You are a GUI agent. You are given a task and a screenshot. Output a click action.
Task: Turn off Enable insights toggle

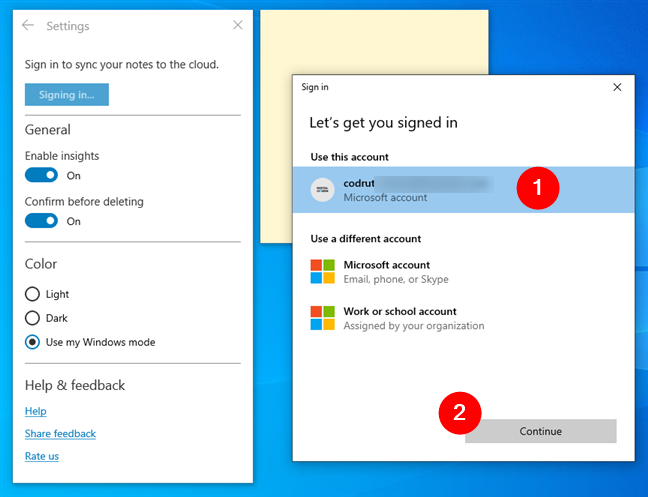(41, 175)
